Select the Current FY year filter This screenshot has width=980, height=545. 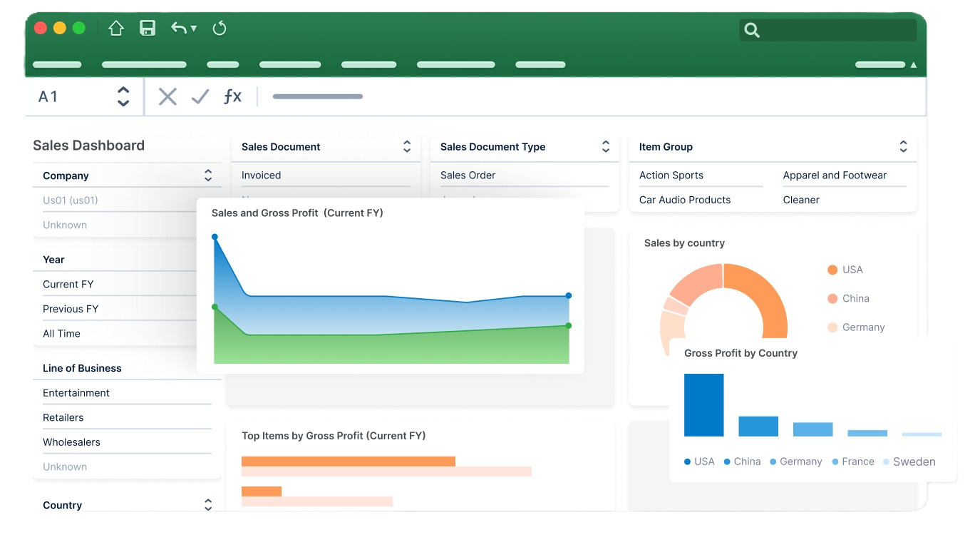[68, 284]
